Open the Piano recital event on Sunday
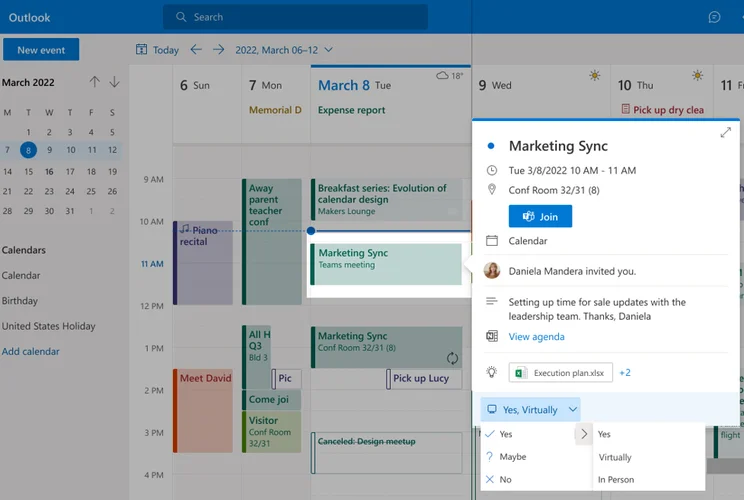The width and height of the screenshot is (744, 500). point(203,263)
